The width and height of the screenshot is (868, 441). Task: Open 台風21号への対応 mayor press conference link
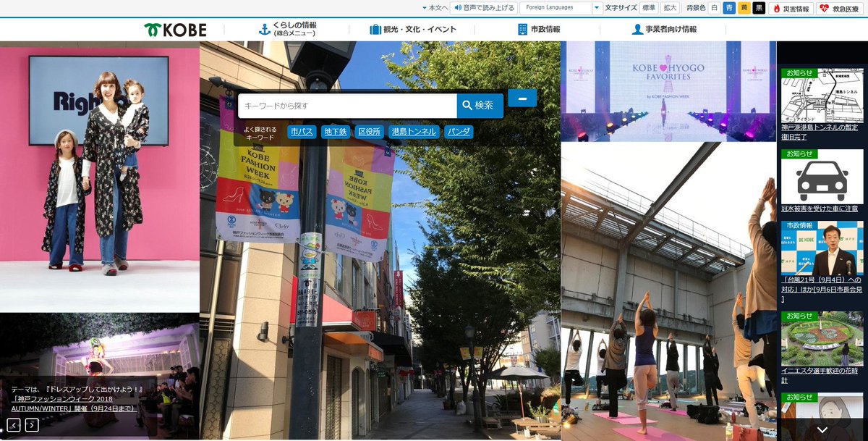(822, 289)
